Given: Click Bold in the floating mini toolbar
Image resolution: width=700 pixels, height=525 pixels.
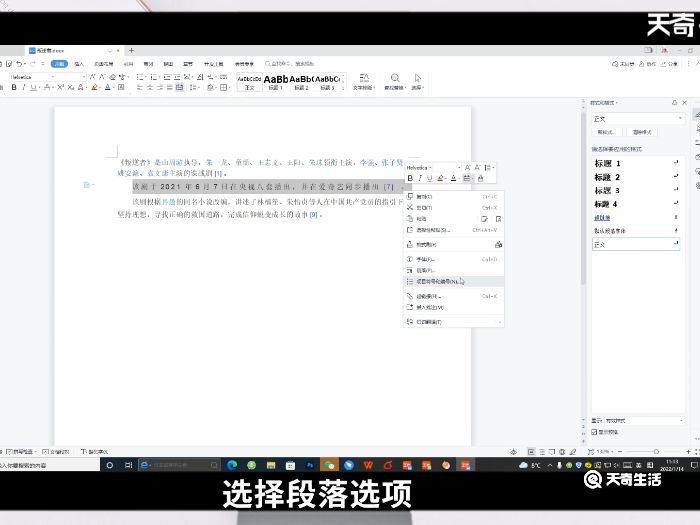Looking at the screenshot, I should click(x=410, y=178).
